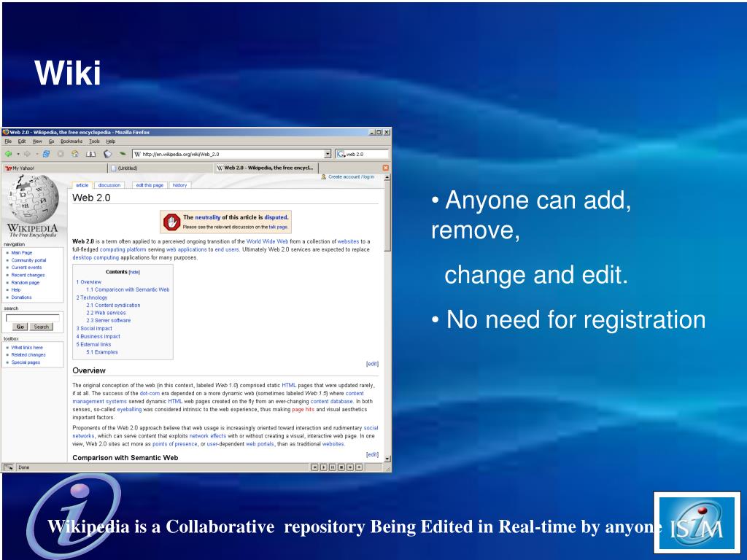Viewport: 747px width, 560px height.
Task: Select the Web 2.0 - Wikipedia browser tab
Action: pyautogui.click(x=266, y=168)
